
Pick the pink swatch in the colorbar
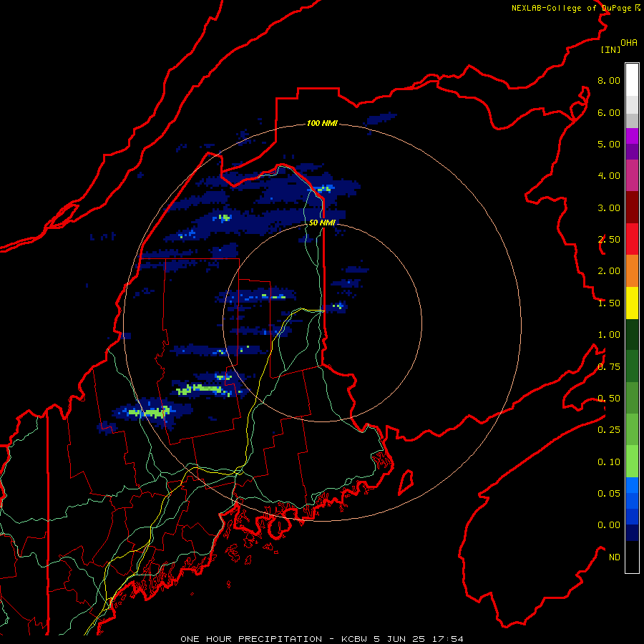[x=632, y=175]
